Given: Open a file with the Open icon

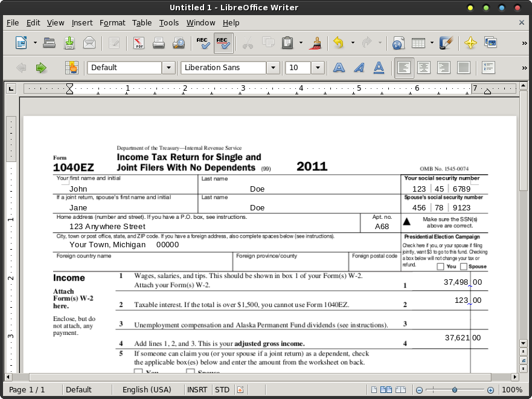Looking at the screenshot, I should pos(49,43).
